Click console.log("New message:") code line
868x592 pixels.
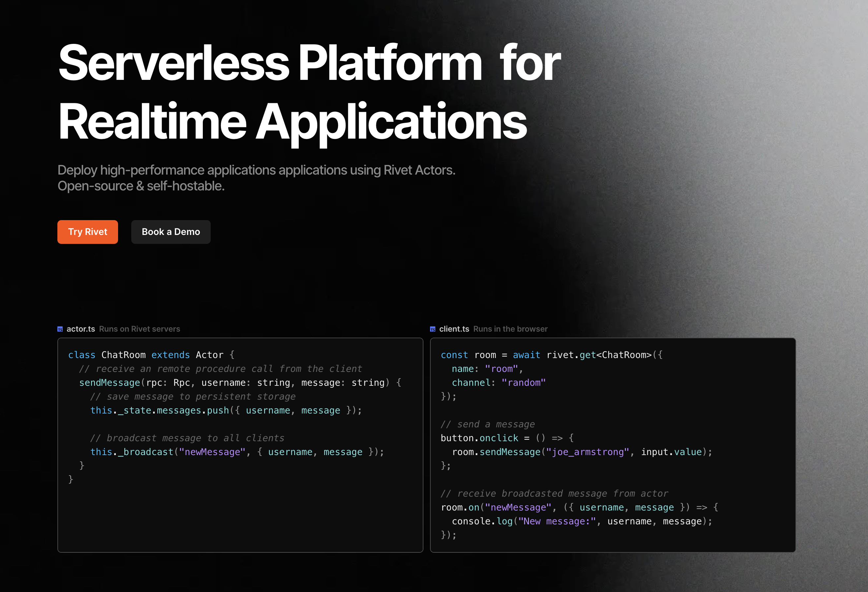coord(582,521)
